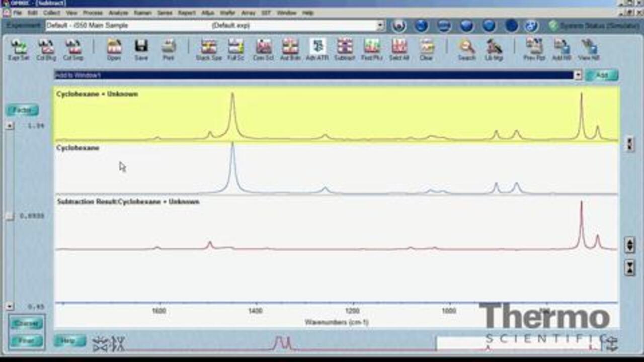The width and height of the screenshot is (644, 362).
Task: Open the Analyze menu
Action: tap(118, 13)
